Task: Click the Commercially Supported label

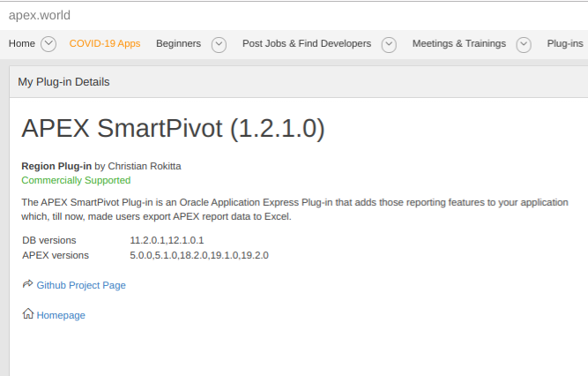Action: click(76, 180)
